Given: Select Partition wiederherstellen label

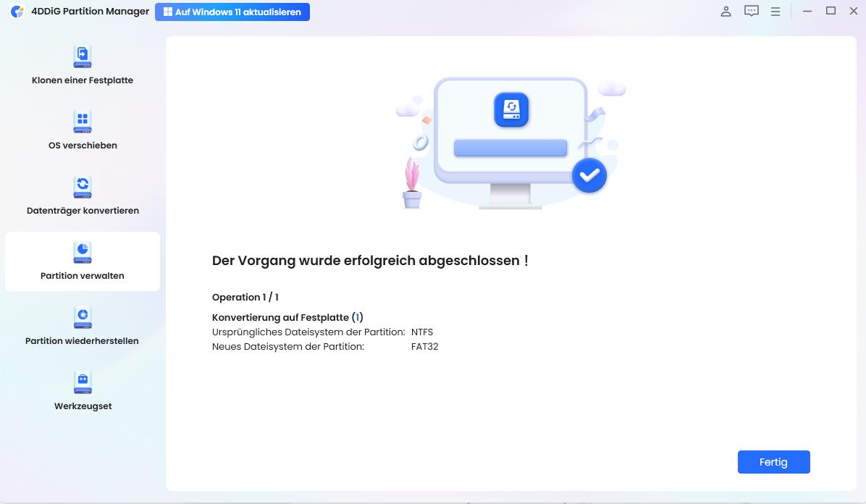Looking at the screenshot, I should tap(82, 341).
